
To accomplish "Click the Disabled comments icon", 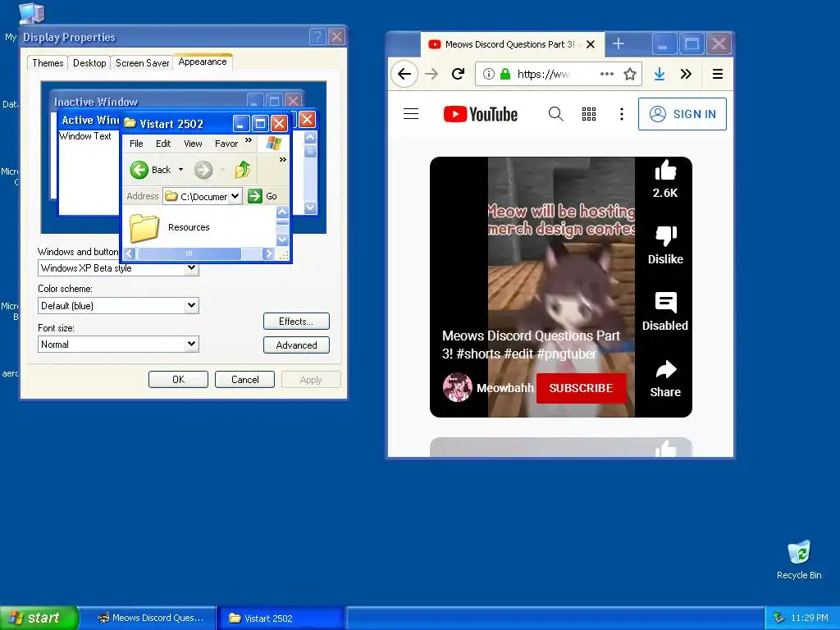I will point(665,303).
